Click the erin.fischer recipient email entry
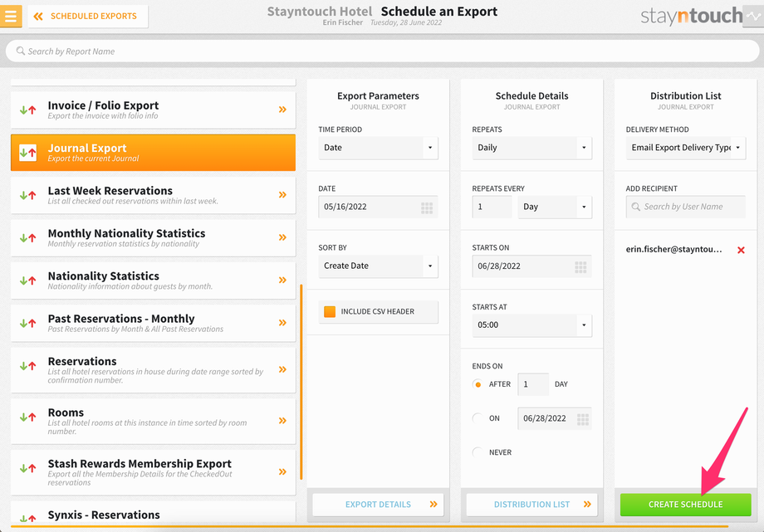Screen dimensions: 764x532 point(673,250)
